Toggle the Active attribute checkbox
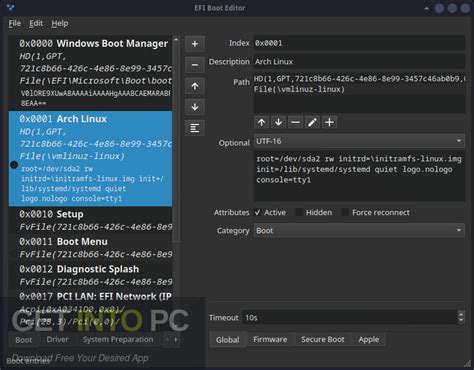Viewport: 474px width, 370px height. click(258, 212)
